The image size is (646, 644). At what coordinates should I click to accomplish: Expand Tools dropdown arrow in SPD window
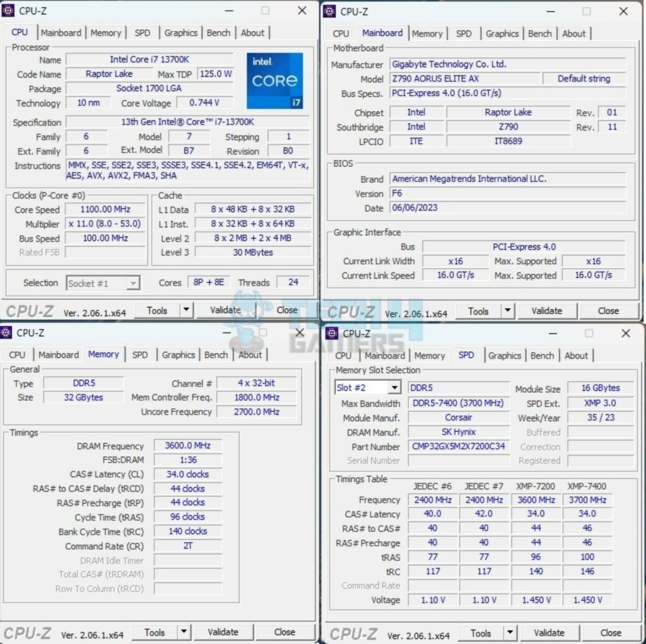coord(510,632)
